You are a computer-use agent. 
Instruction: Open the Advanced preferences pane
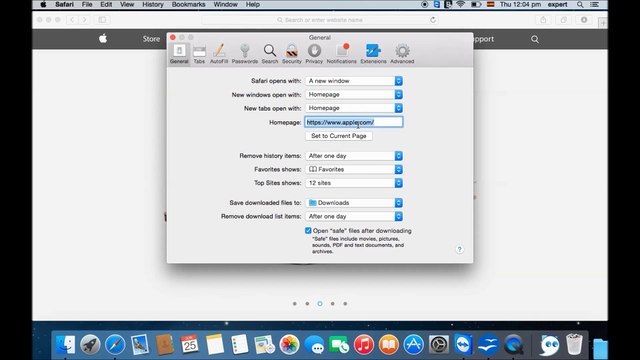402,54
